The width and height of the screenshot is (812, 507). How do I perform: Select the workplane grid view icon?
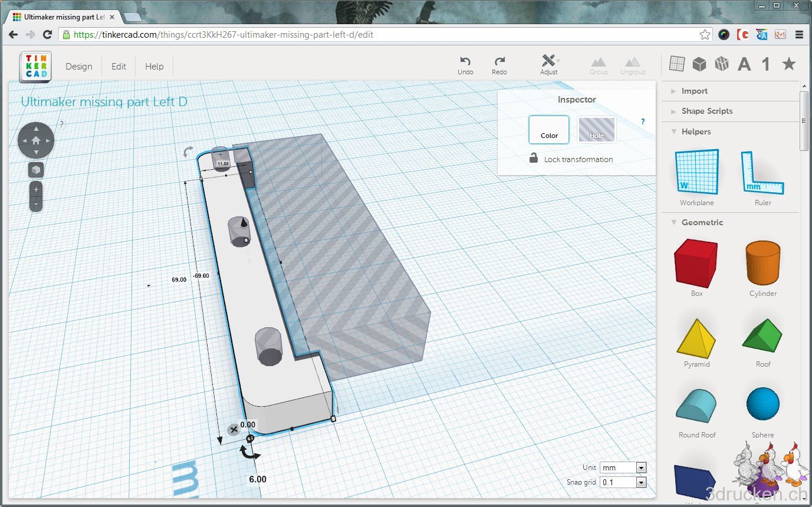677,64
